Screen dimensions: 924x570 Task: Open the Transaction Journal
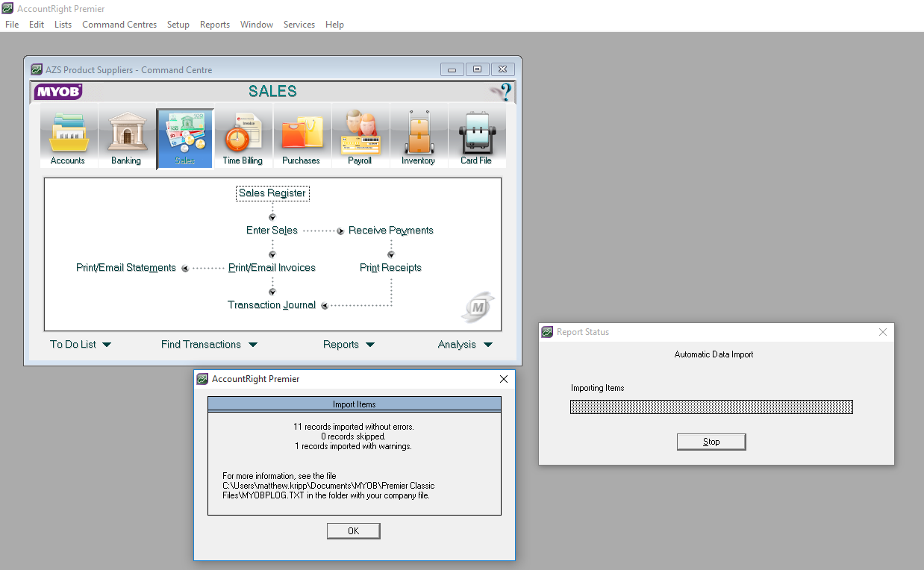point(272,305)
